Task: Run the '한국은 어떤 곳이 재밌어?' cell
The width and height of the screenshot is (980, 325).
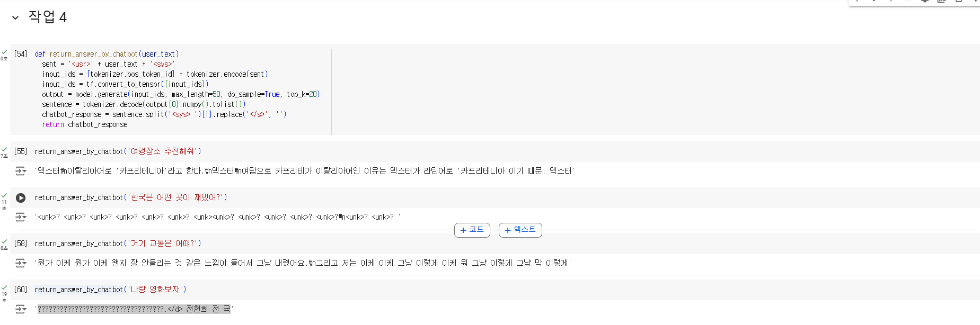Action: (x=21, y=198)
